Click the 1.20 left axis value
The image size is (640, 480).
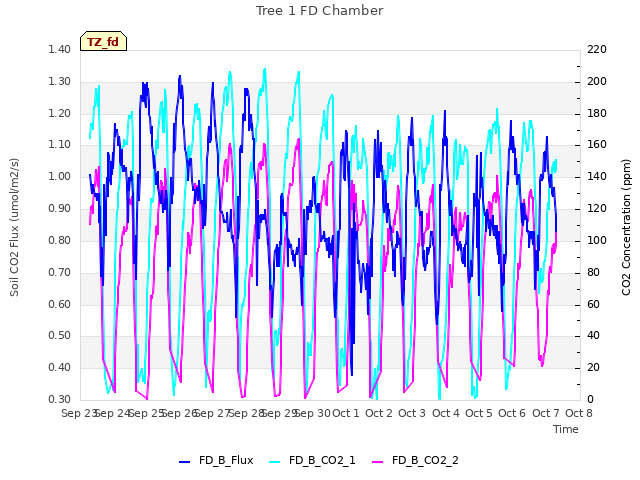[x=60, y=113]
